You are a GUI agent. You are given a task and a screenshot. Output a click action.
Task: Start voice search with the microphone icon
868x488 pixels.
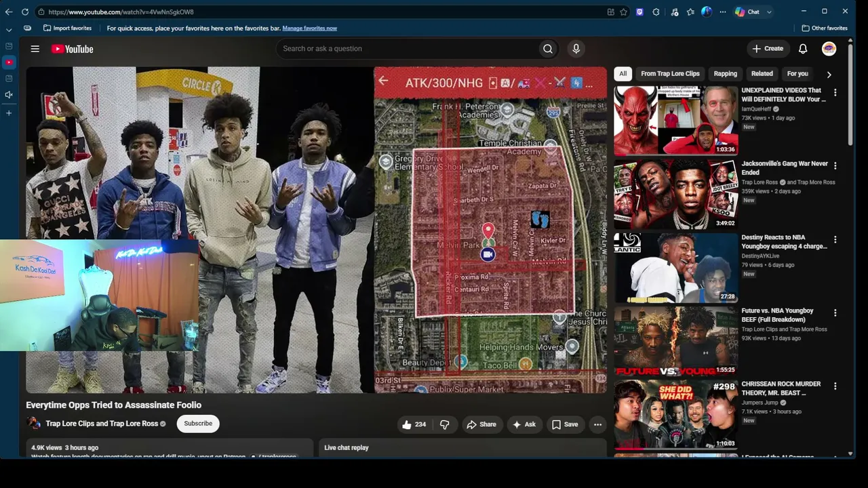576,49
